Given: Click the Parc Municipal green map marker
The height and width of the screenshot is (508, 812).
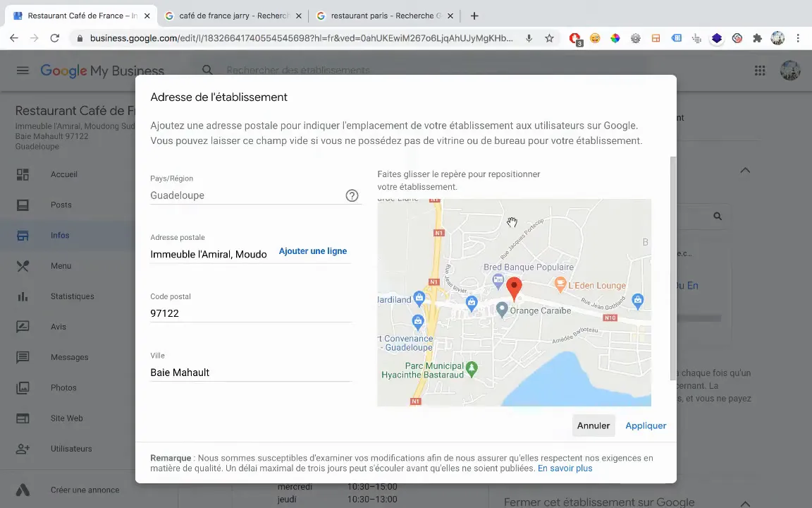Looking at the screenshot, I should [x=472, y=368].
